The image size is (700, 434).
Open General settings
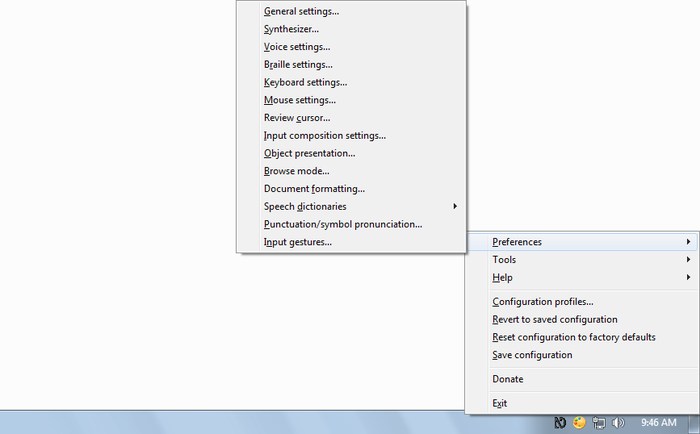click(x=301, y=12)
